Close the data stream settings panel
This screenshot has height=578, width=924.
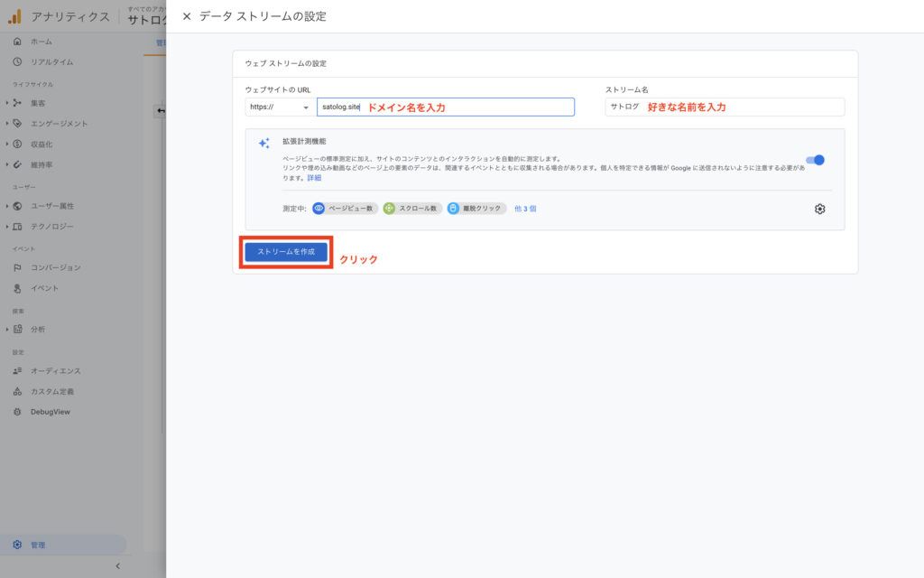pyautogui.click(x=187, y=16)
